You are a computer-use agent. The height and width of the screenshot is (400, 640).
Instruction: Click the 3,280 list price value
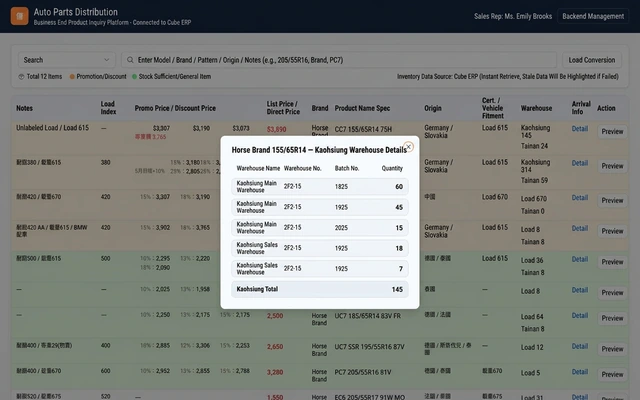(x=275, y=372)
